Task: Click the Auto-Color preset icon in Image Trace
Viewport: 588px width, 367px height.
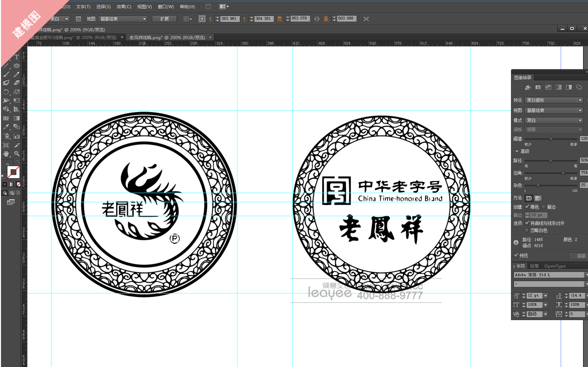Action: pos(528,88)
